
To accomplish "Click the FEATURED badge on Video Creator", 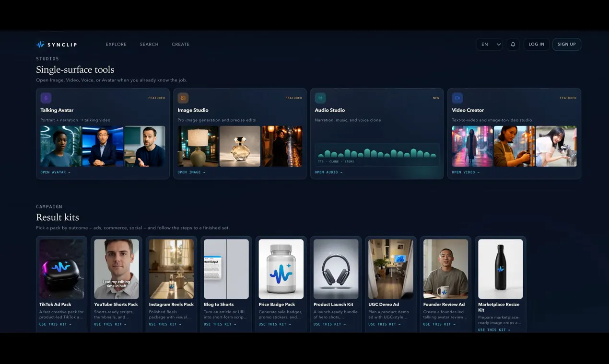I will coord(568,98).
